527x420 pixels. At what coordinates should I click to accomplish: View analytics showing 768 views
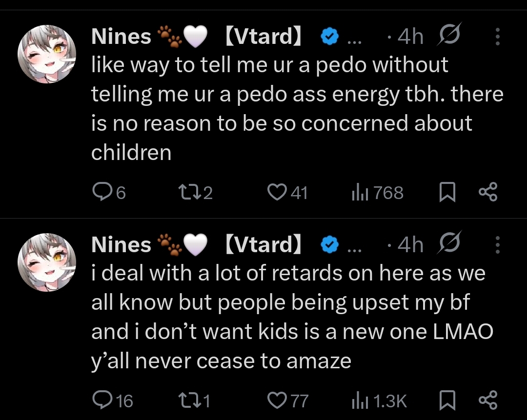tap(359, 193)
